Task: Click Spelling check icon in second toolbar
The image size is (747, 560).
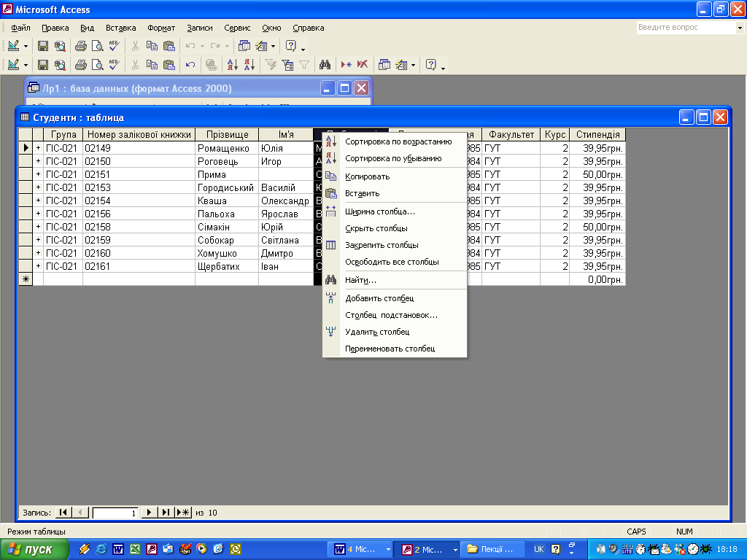Action: tap(114, 64)
